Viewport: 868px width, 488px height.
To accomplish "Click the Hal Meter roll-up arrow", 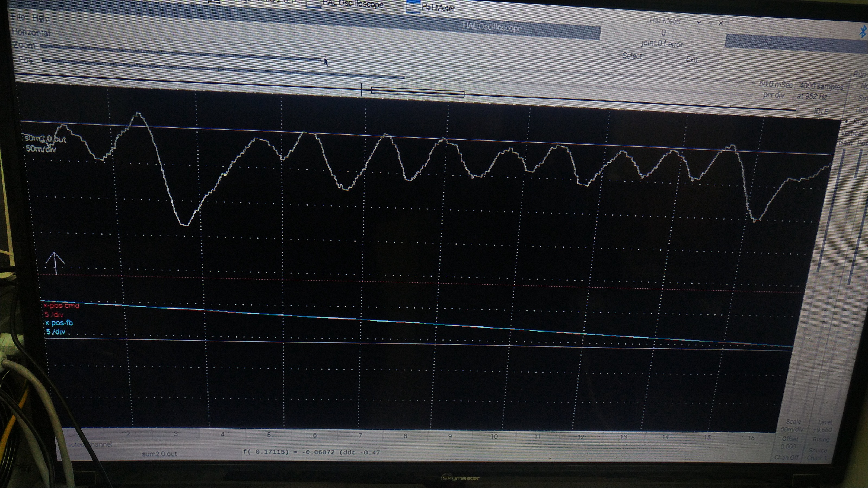I will (x=710, y=23).
